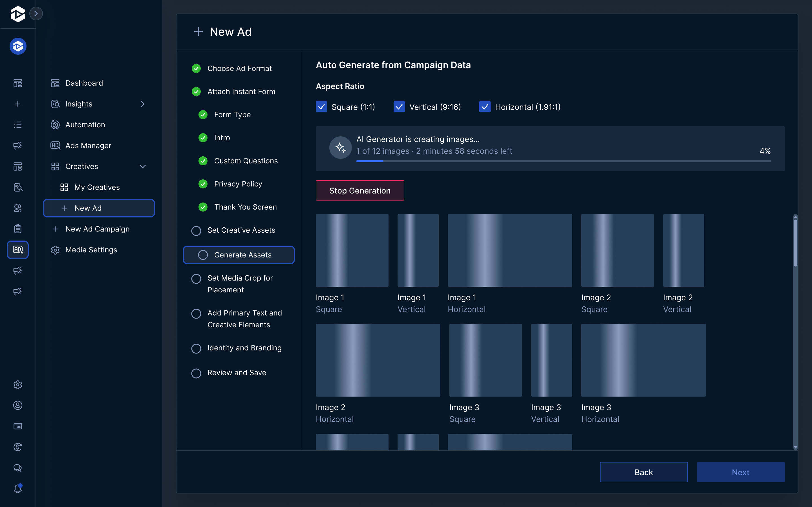Collapse the Creatives section chevron

coord(143,166)
